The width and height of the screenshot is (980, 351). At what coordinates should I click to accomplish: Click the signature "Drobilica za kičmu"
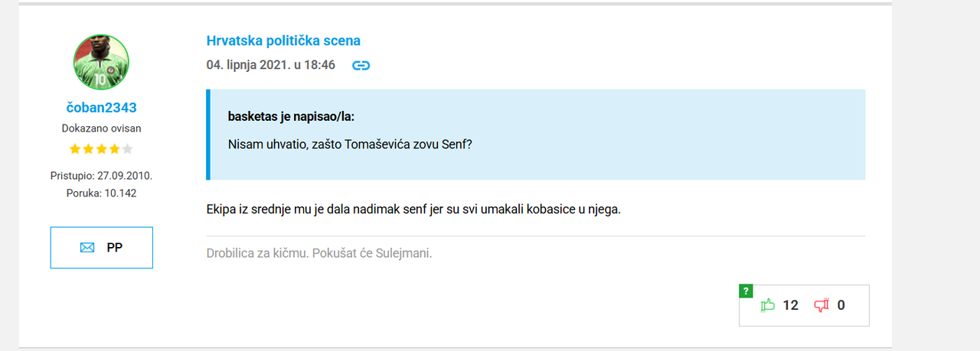coord(319,253)
